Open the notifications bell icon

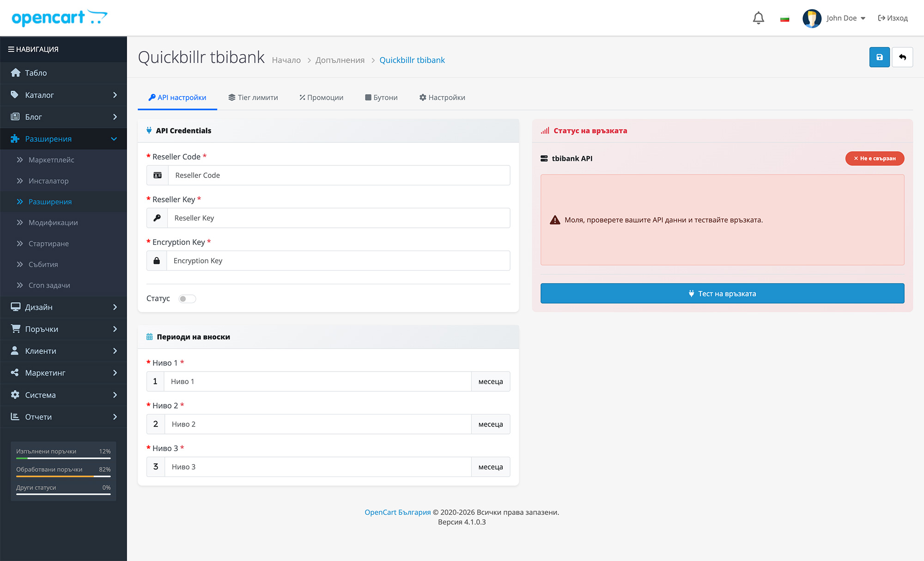(x=758, y=18)
